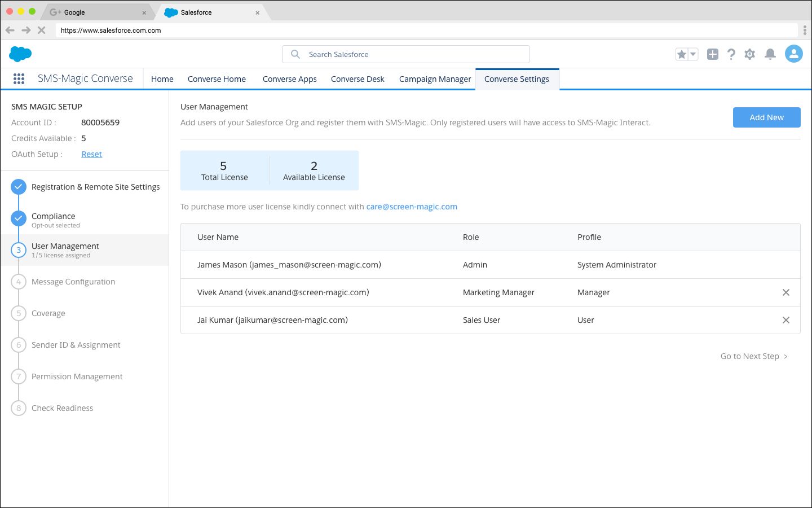Click the step 6 circle icon
Image resolution: width=812 pixels, height=508 pixels.
pyautogui.click(x=19, y=345)
